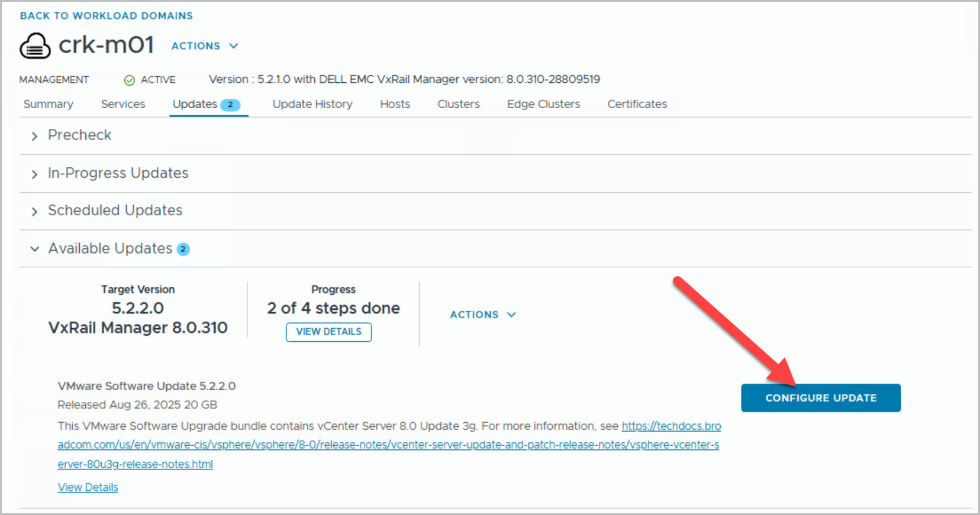The image size is (980, 515).
Task: Open the Update History tab
Action: pos(312,104)
